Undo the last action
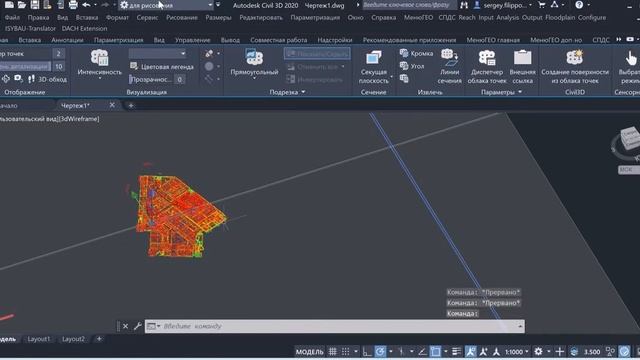The height and width of the screenshot is (360, 640). pyautogui.click(x=86, y=5)
